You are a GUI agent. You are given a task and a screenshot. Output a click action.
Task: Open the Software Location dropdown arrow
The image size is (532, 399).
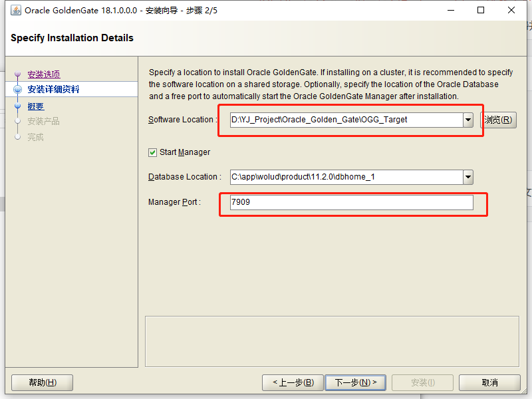[468, 120]
